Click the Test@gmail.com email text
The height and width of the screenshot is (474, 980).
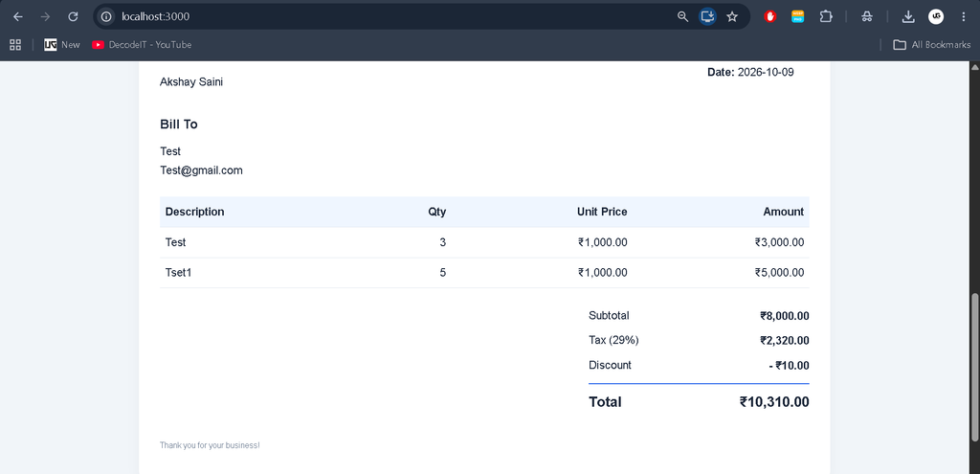[x=201, y=170]
